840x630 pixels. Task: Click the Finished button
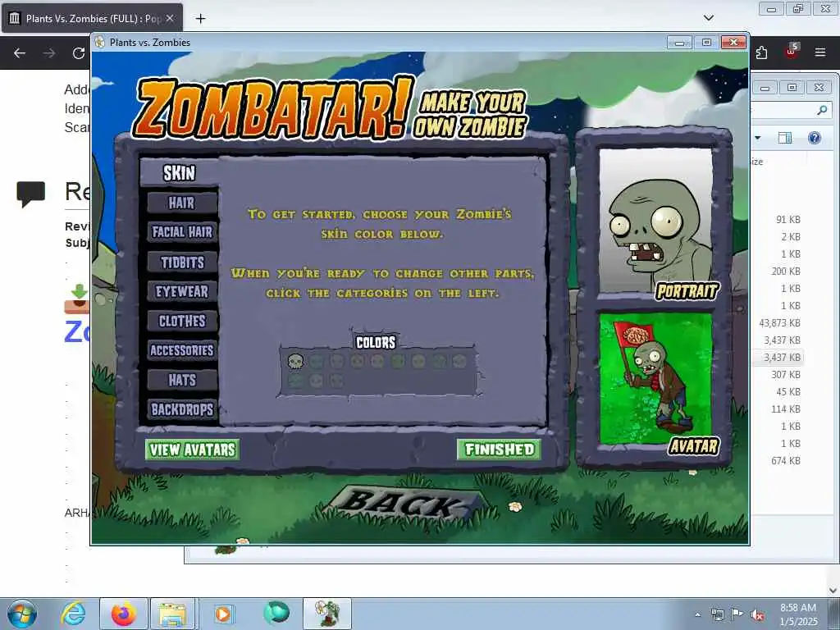tap(500, 450)
